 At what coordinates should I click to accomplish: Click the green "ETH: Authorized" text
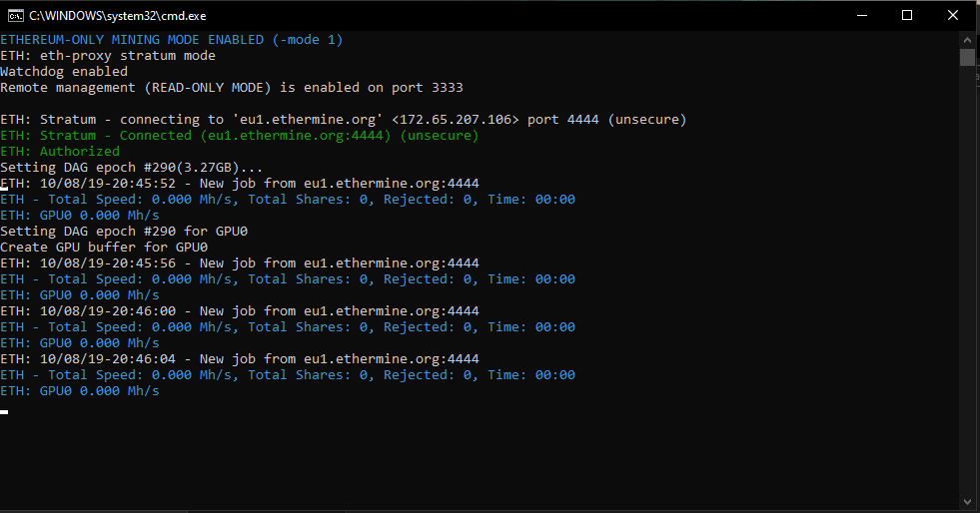[x=60, y=152]
